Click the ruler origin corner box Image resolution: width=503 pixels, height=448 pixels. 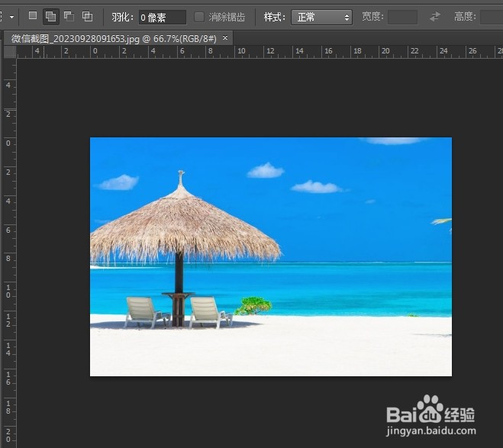(10, 52)
